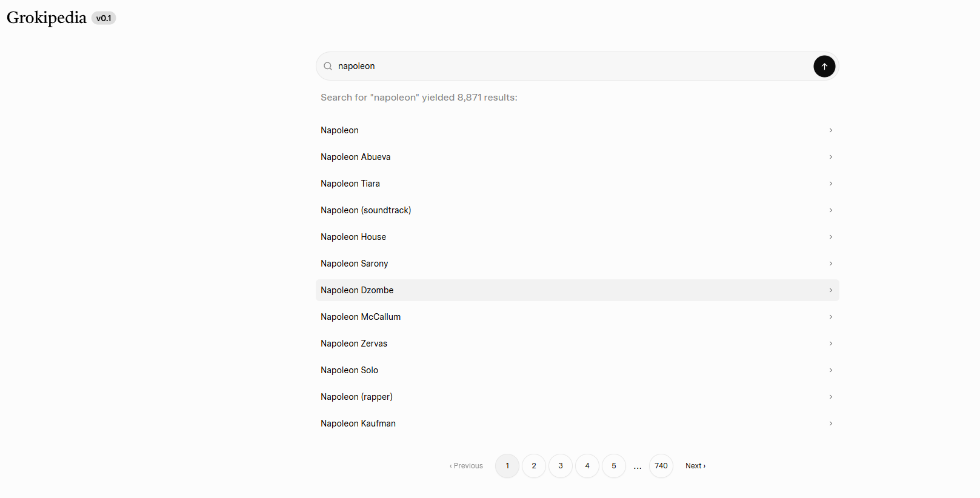980x498 pixels.
Task: Click the chevron beside Napoleon Tiara
Action: (830, 184)
